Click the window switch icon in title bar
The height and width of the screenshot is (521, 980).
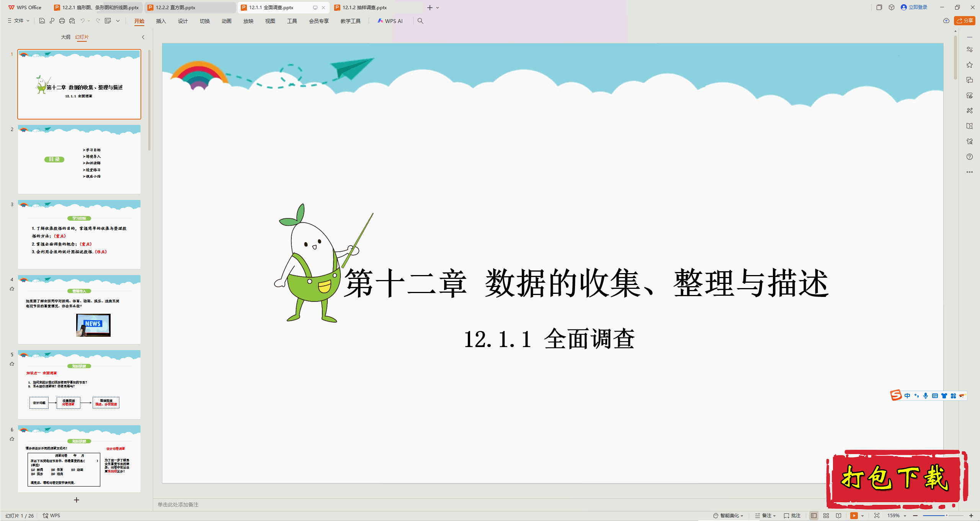pos(879,7)
